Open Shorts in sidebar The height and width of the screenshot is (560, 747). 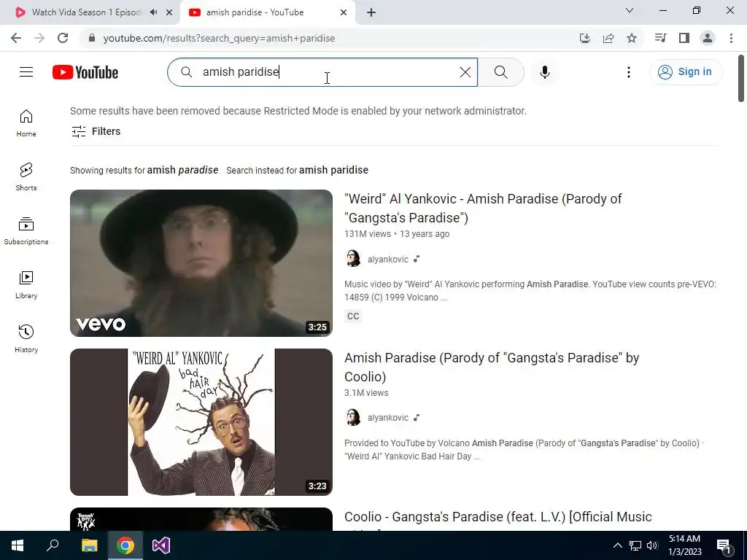pos(26,177)
